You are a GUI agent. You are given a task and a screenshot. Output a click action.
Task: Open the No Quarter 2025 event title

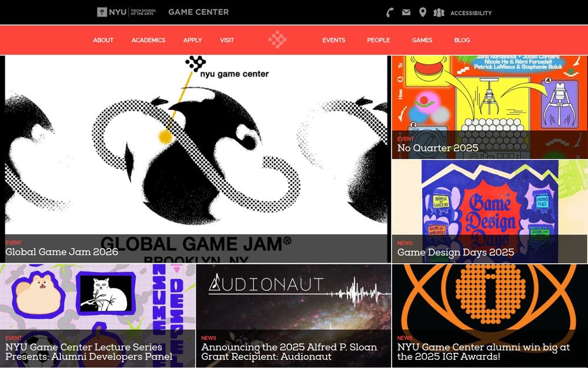437,148
